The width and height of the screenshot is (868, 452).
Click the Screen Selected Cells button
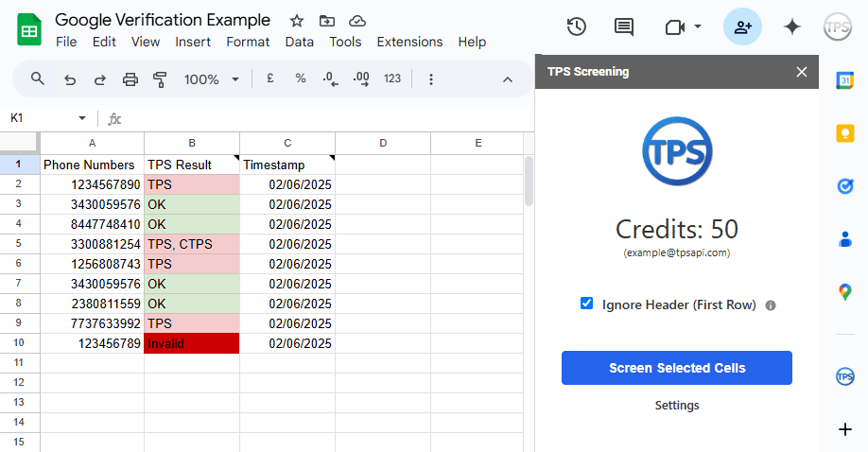tap(676, 368)
